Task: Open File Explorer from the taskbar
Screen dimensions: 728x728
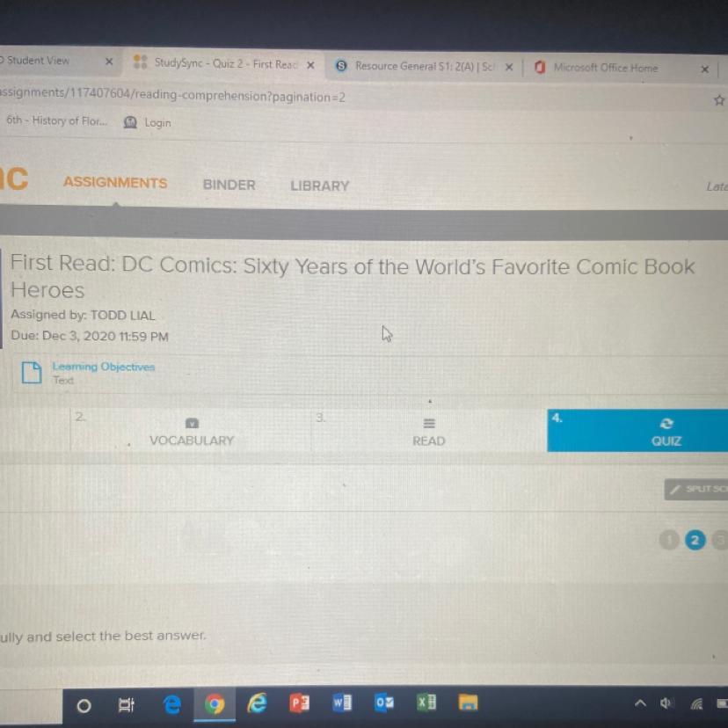Action: (x=468, y=703)
